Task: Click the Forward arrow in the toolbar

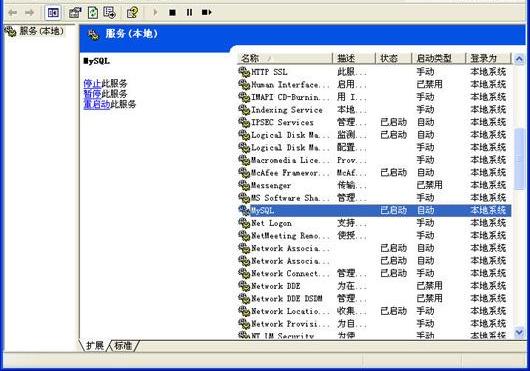Action: coord(30,13)
